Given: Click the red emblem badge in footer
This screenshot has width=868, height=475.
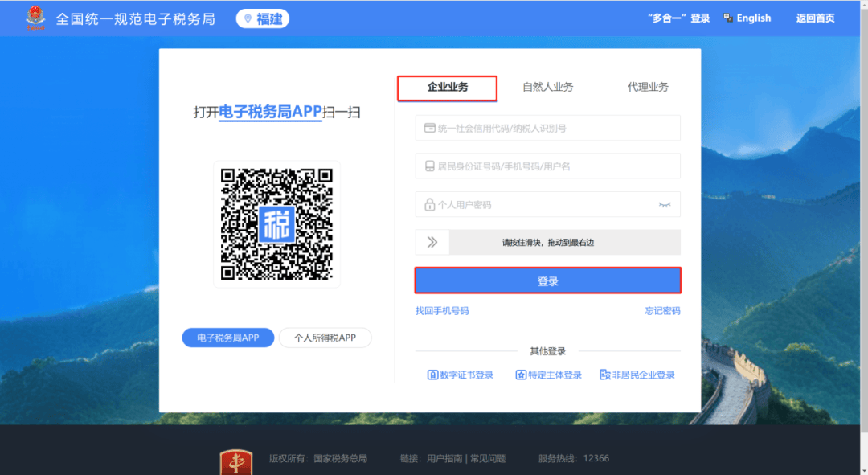Looking at the screenshot, I should pyautogui.click(x=235, y=462).
